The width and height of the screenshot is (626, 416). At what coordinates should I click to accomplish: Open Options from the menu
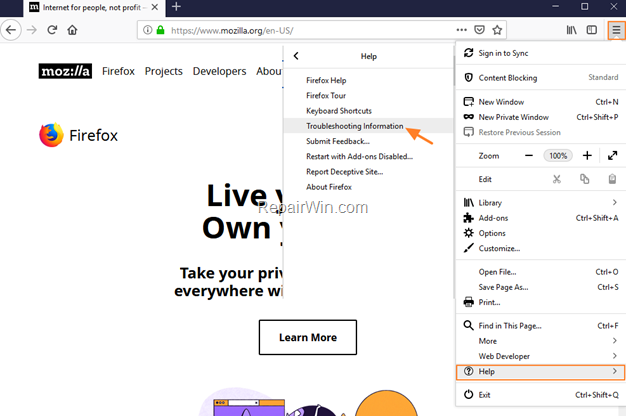click(x=541, y=233)
